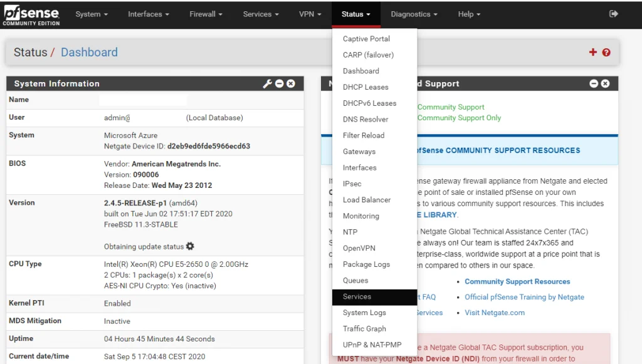Click the Dashboard breadcrumb link

coord(89,53)
